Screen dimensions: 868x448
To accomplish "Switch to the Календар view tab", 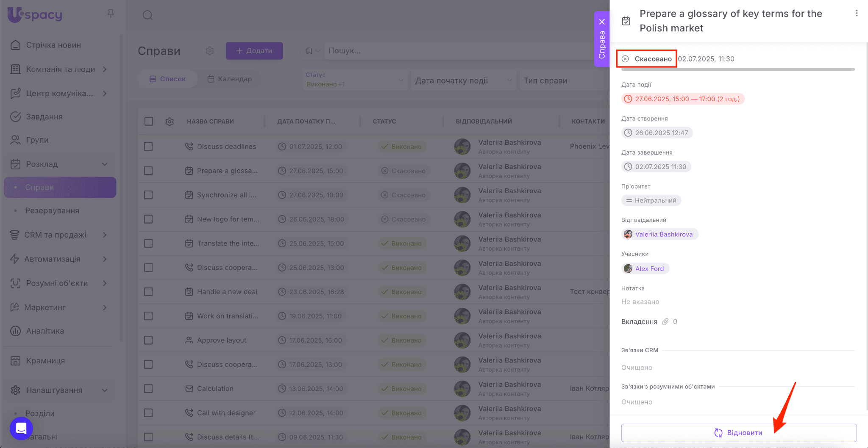I will [230, 79].
